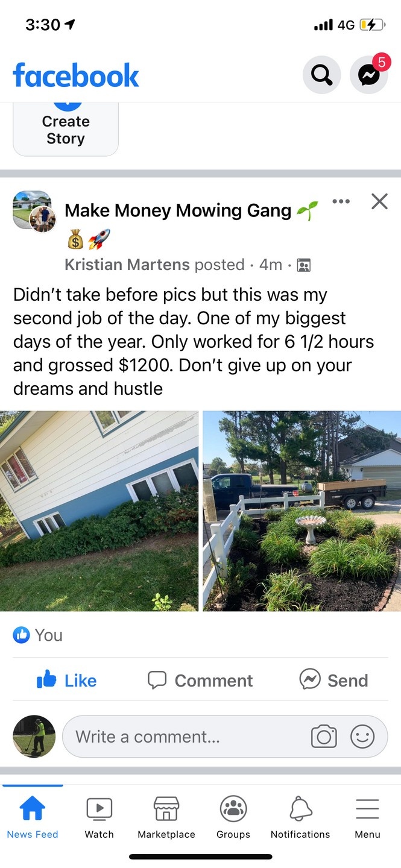Toggle Like on the mowing post

66,680
